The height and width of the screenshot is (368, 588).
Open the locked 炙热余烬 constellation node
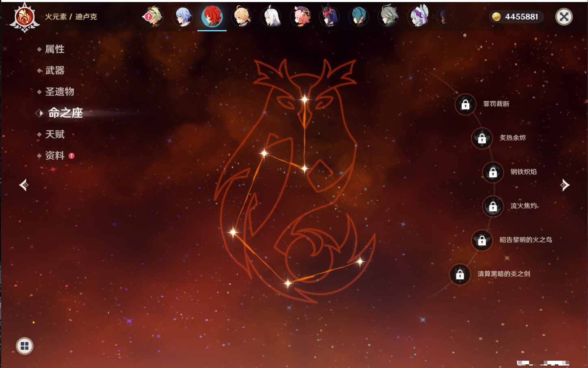pos(482,138)
